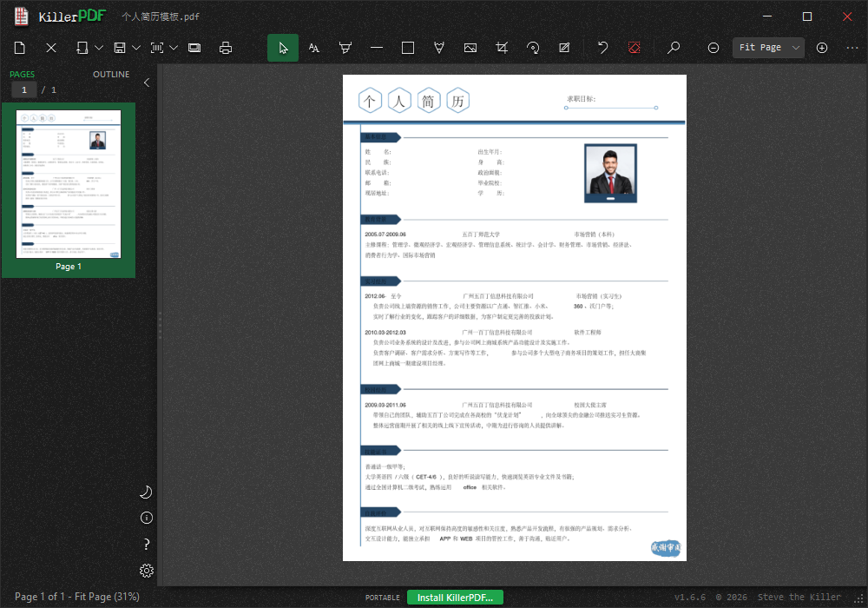Select the Text edit tool
Screen dimensions: 868x608
click(x=314, y=48)
